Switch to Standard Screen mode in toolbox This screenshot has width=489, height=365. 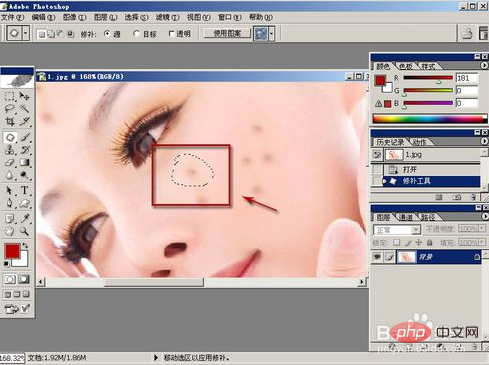8,294
